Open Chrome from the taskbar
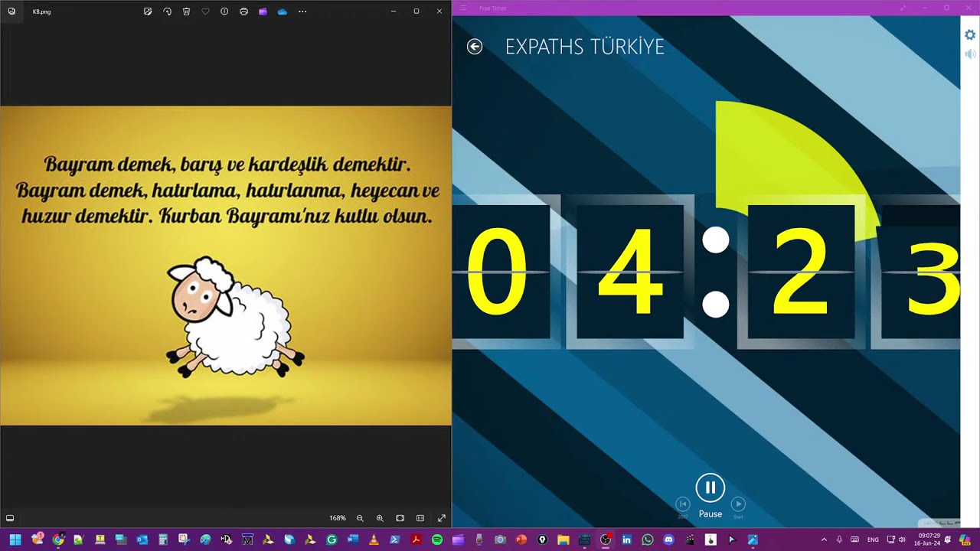This screenshot has width=980, height=551. click(58, 540)
